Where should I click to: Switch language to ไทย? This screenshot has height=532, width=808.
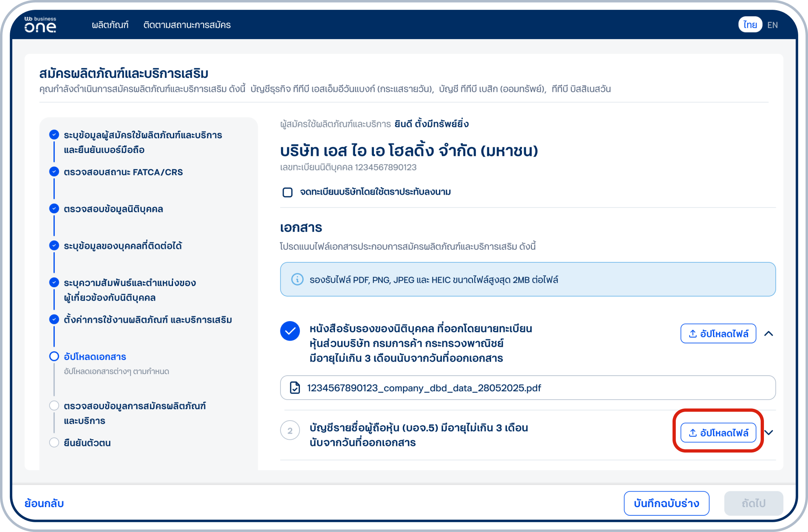pos(750,25)
